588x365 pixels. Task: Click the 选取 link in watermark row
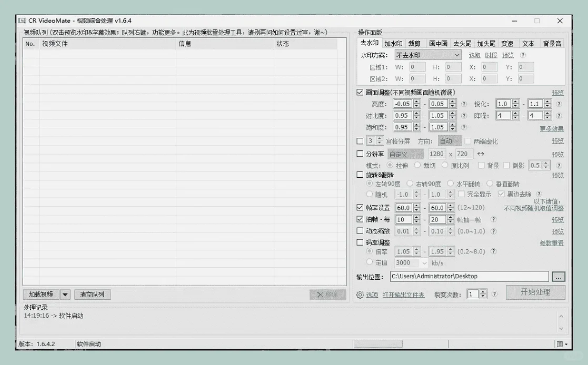click(475, 55)
